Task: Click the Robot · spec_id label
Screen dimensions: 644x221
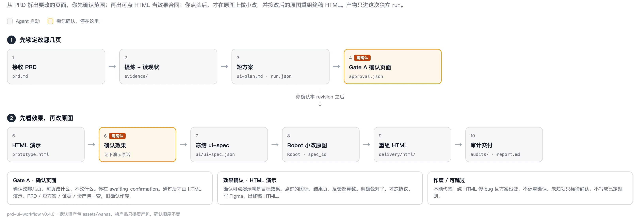Action: 307,154
